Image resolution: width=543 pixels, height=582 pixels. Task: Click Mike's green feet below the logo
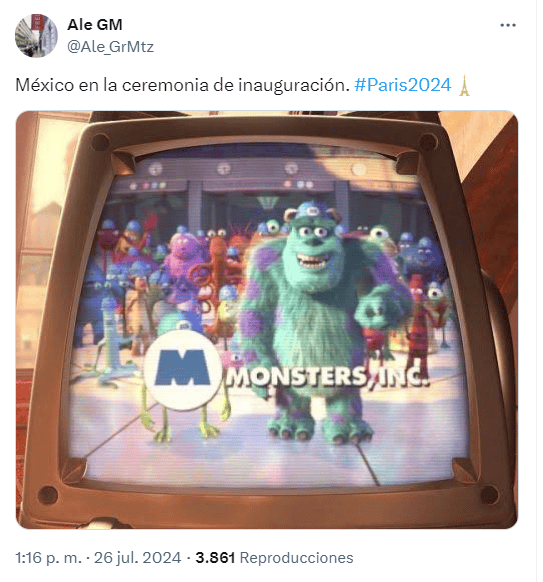[x=186, y=427]
